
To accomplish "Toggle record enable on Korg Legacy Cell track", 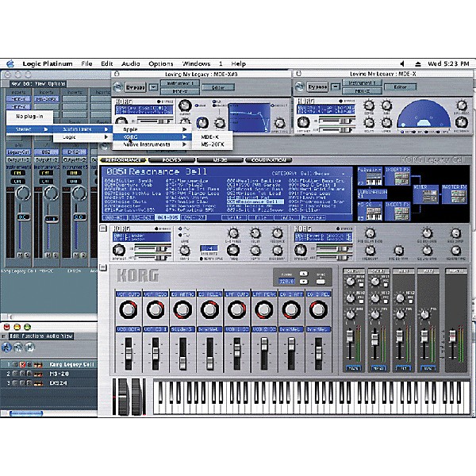I will click(x=22, y=365).
